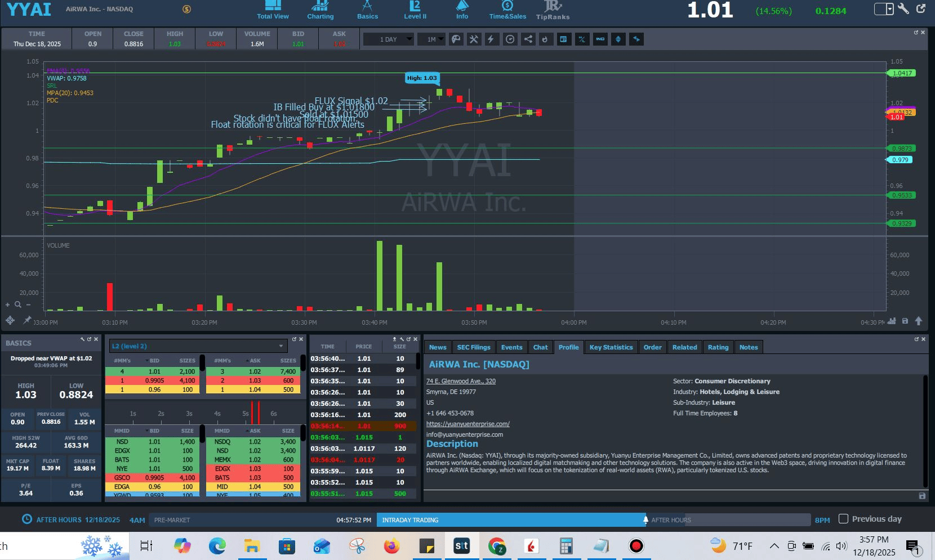Open Info from the top navigation
Screen dimensions: 935x560
(x=462, y=10)
